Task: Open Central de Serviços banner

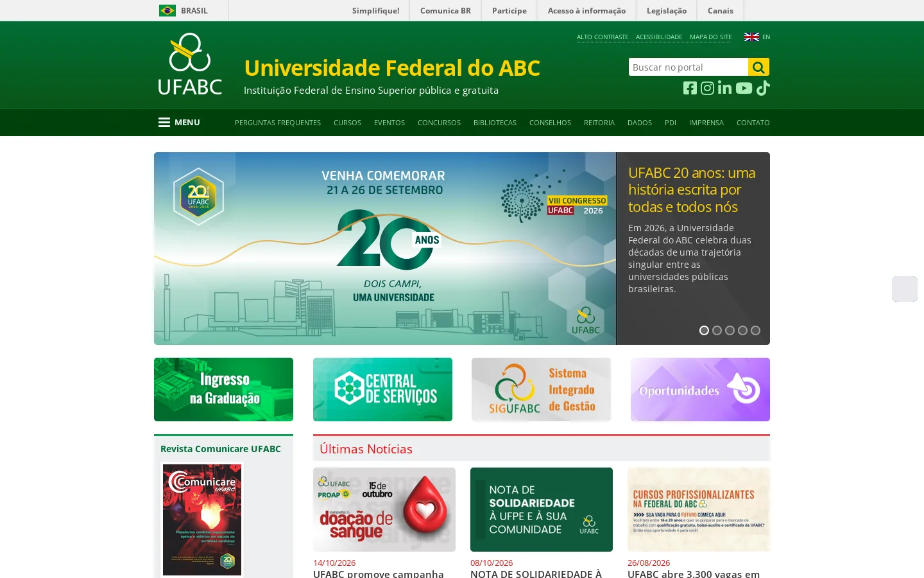Action: pos(382,389)
